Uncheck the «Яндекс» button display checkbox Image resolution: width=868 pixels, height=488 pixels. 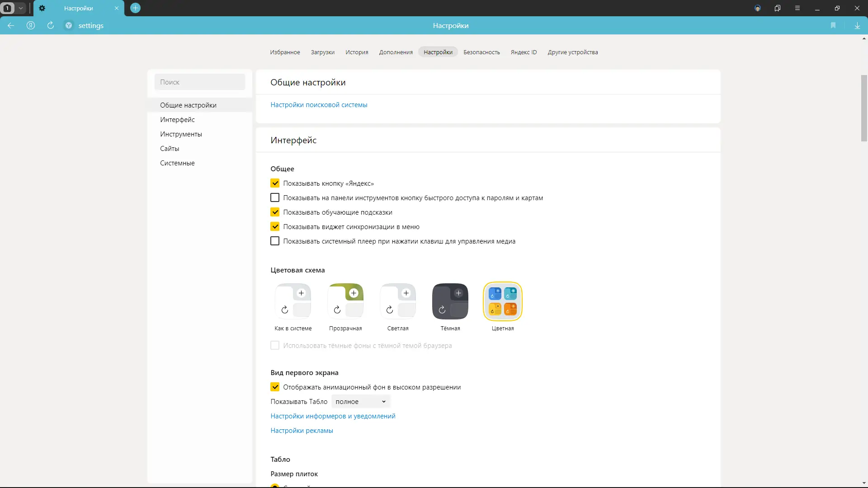pos(275,183)
